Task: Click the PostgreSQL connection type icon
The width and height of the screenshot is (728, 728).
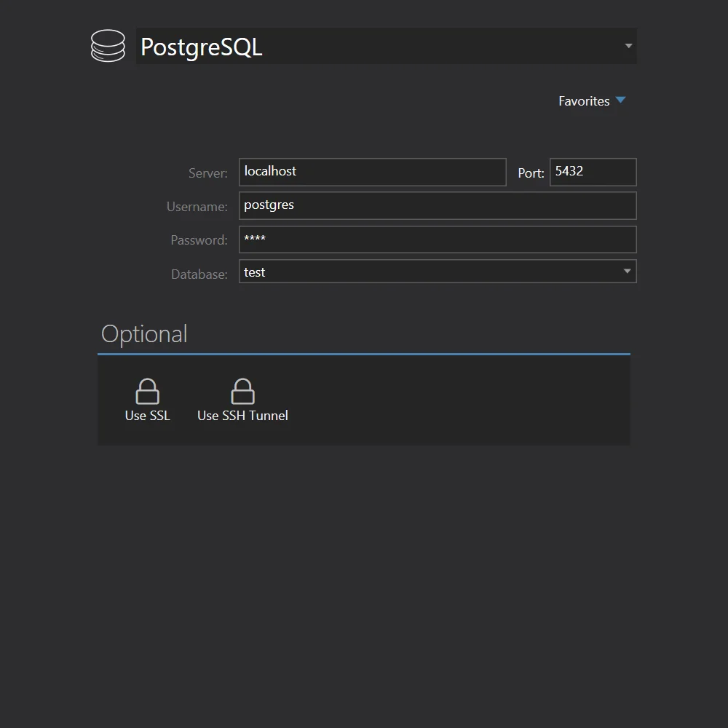Action: pyautogui.click(x=108, y=45)
